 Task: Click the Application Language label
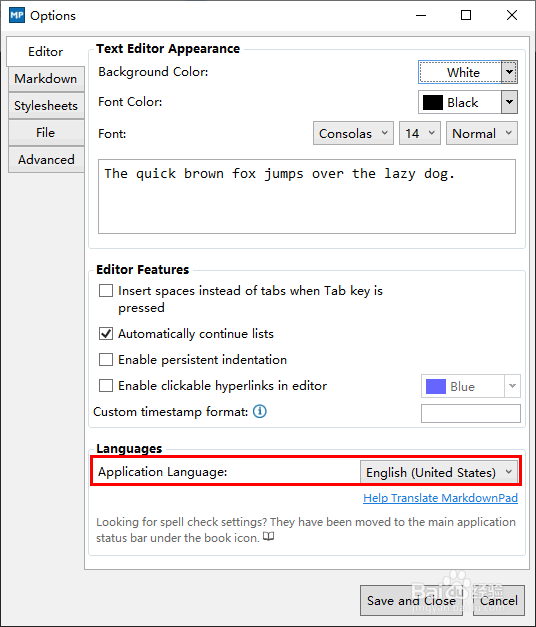coord(162,472)
